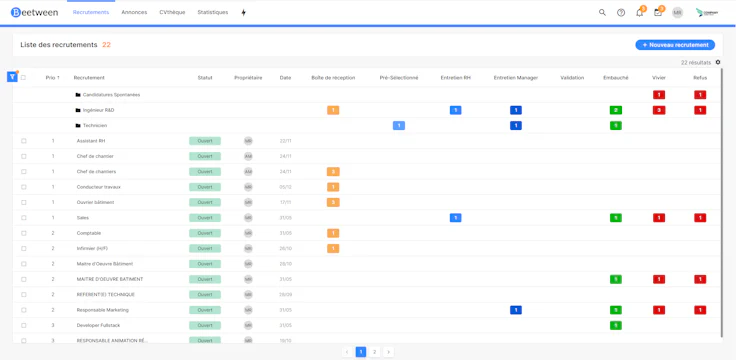Click owner avatar on Chef de chantier row

248,156
